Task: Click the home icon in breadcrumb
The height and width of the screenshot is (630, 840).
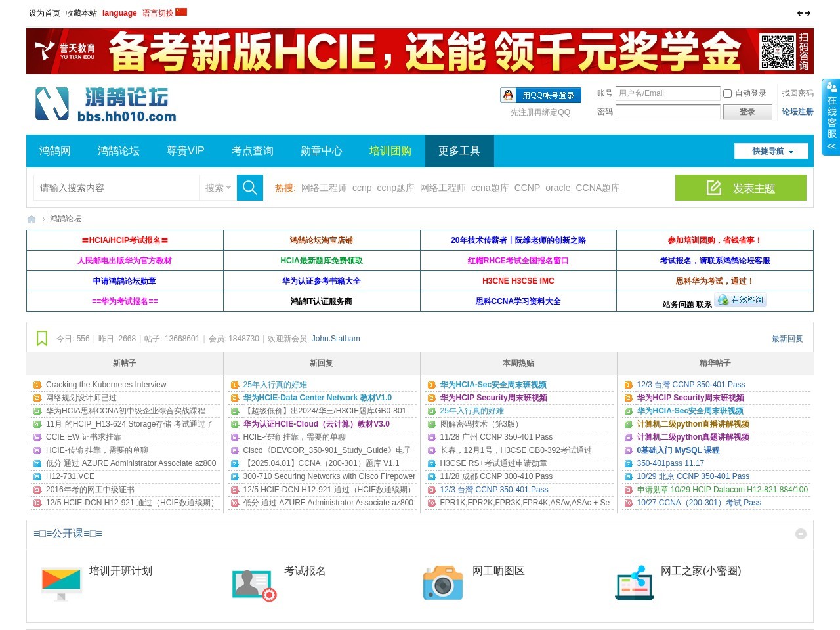Action: (31, 219)
